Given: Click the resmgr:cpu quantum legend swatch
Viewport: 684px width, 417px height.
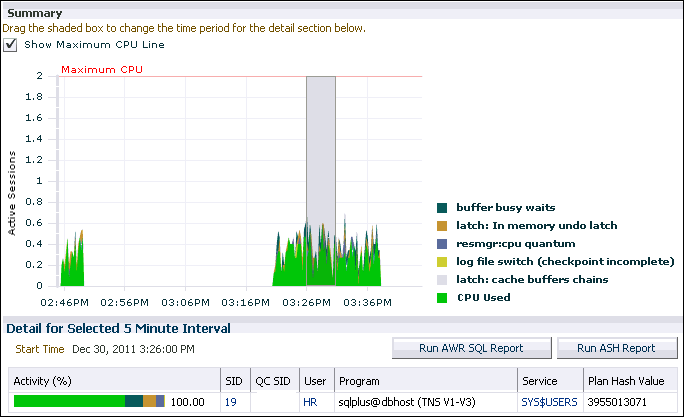Looking at the screenshot, I should [x=441, y=243].
